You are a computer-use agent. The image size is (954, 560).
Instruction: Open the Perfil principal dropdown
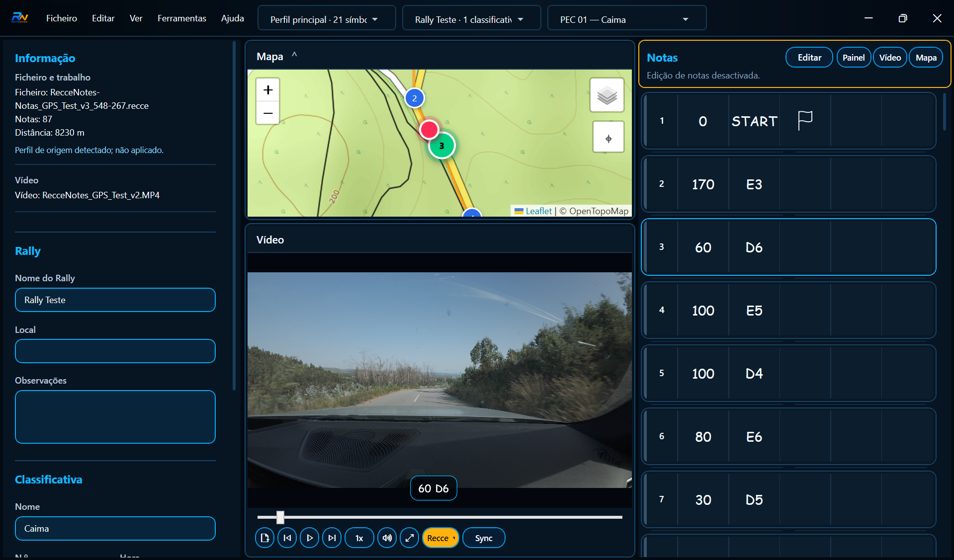(327, 19)
